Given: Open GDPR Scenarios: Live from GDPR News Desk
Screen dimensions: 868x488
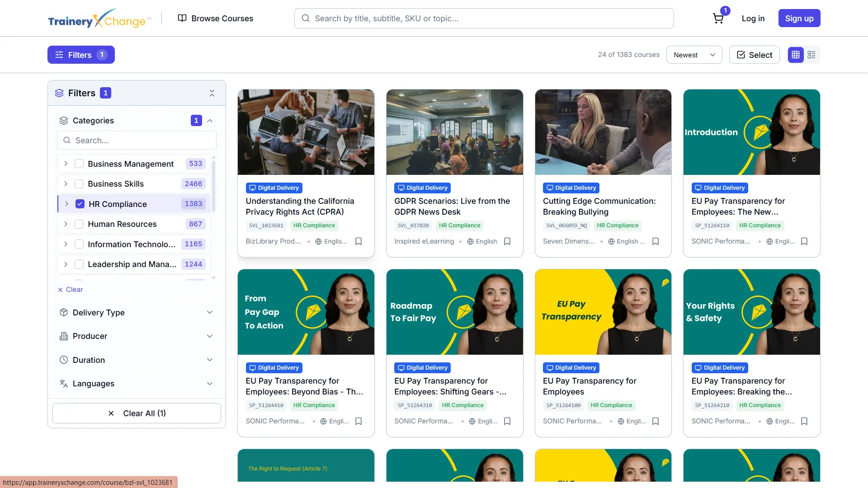Looking at the screenshot, I should (x=452, y=206).
